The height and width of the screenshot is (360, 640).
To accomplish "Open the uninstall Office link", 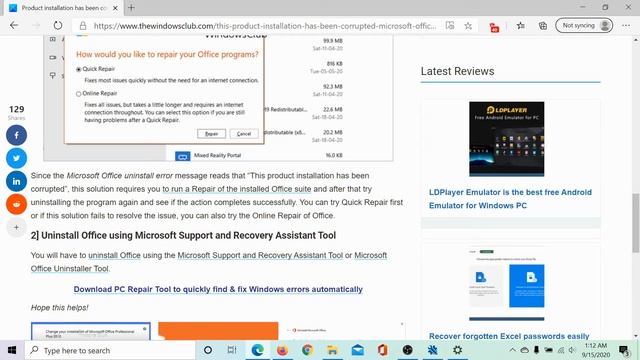I will coord(114,255).
